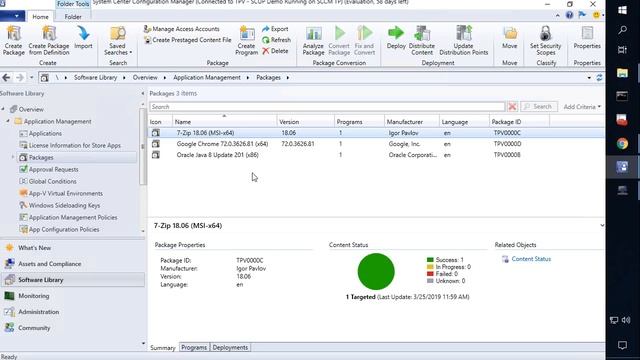Click the Search button

tap(539, 107)
